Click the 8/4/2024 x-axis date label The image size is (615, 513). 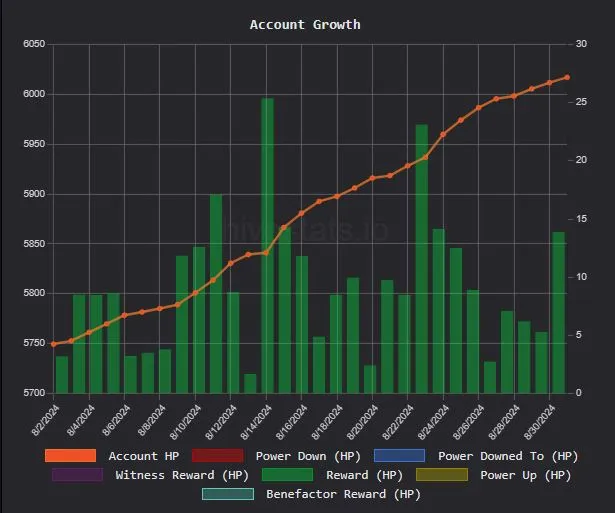[81, 420]
